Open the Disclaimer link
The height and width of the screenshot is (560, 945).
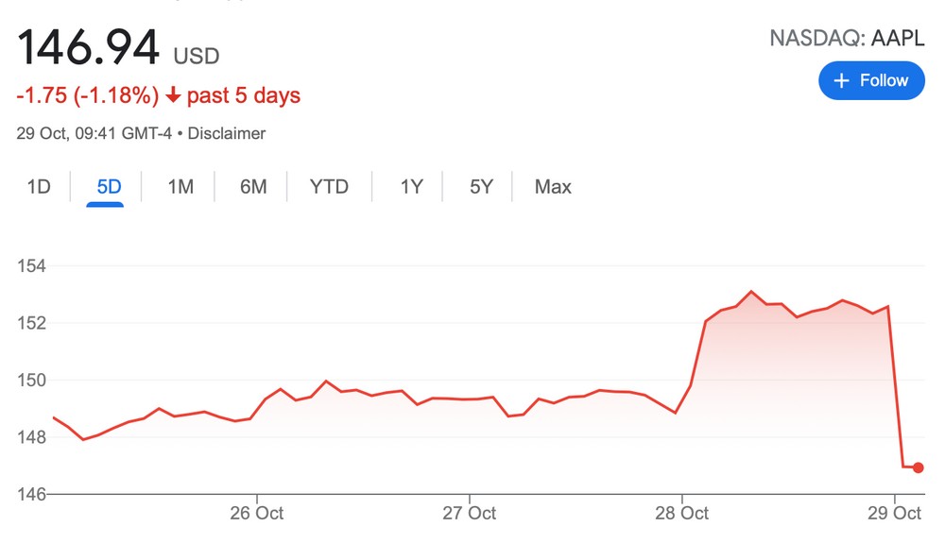click(x=227, y=133)
